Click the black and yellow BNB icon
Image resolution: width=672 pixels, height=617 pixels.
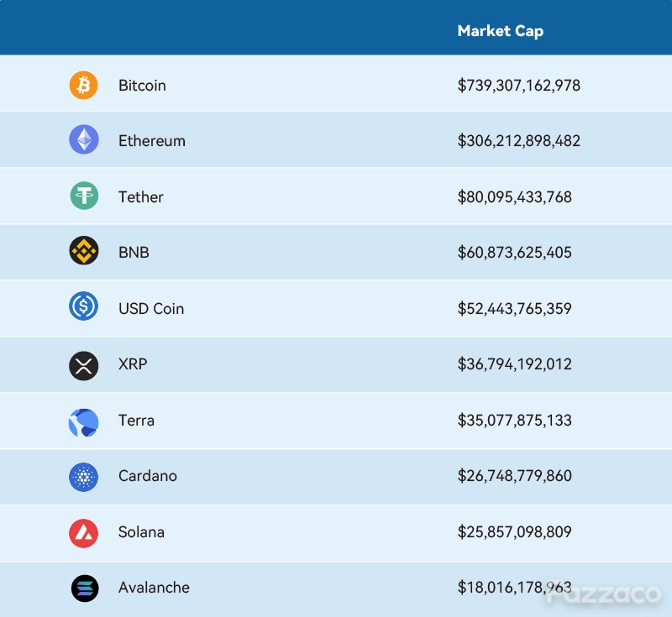coord(83,250)
